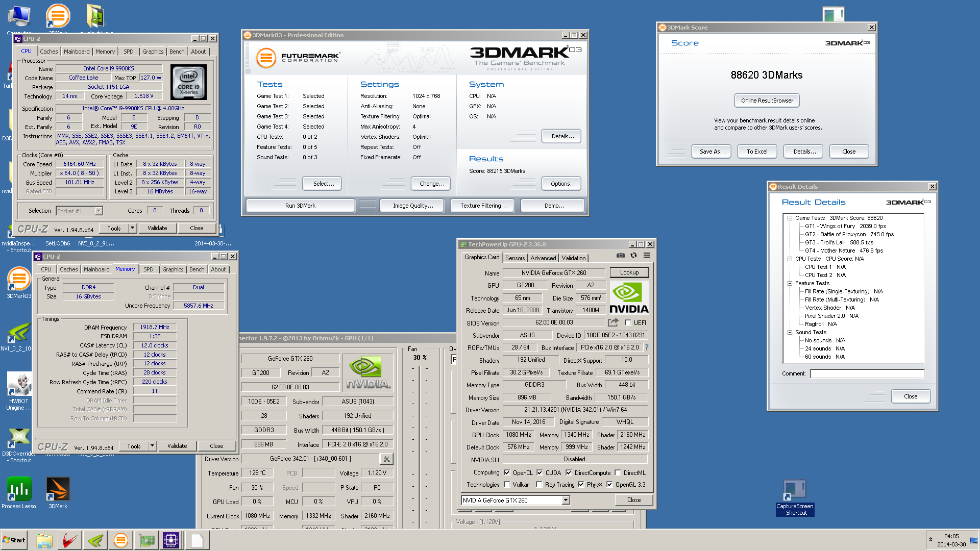Viewport: 980px width, 551px height.
Task: Toggle the UEFI checkbox in GPU-Z
Action: coord(628,323)
